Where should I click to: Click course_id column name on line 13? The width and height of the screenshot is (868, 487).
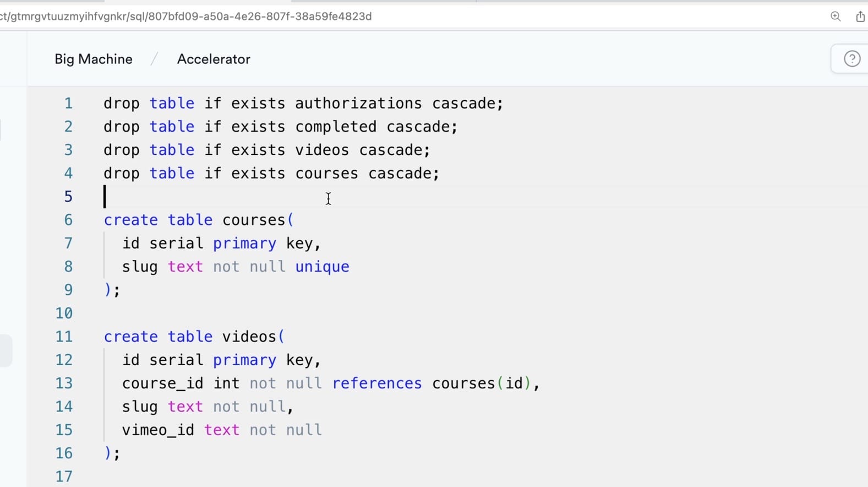pyautogui.click(x=162, y=383)
